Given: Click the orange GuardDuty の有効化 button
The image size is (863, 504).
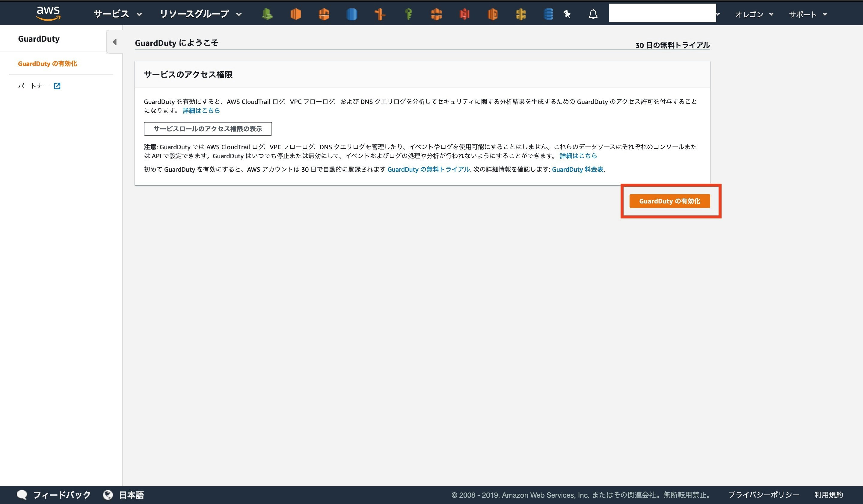Looking at the screenshot, I should 669,201.
